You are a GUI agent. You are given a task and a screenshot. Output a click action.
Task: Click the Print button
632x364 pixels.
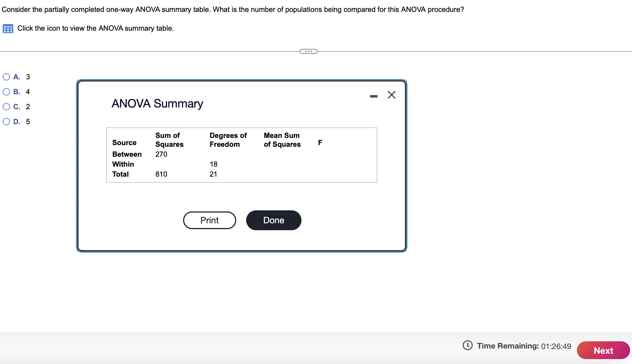(x=209, y=220)
